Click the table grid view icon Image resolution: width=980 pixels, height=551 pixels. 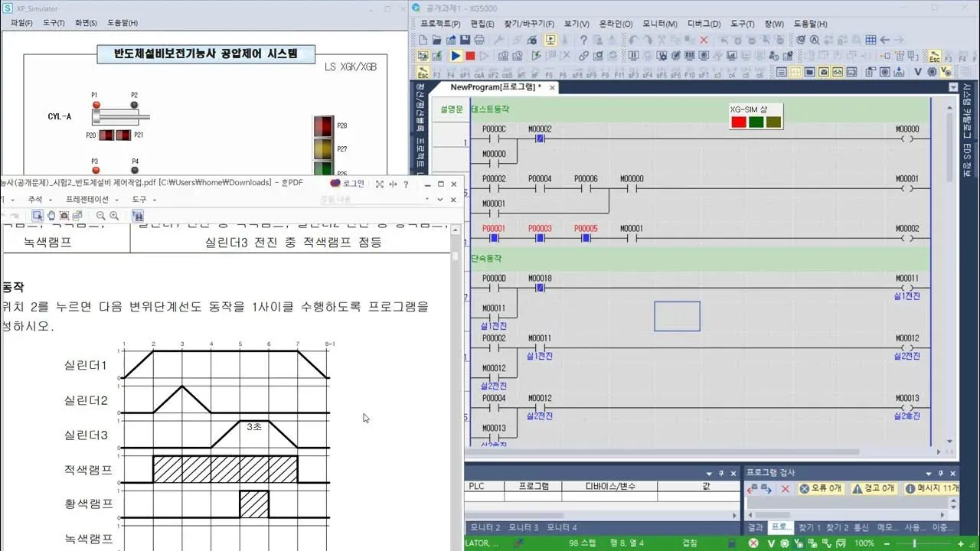pyautogui.click(x=871, y=40)
